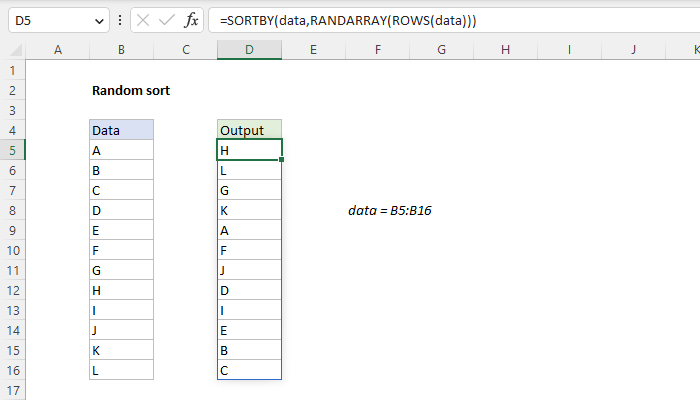Select Output cell D11 containing J
Image resolution: width=700 pixels, height=400 pixels.
click(250, 270)
